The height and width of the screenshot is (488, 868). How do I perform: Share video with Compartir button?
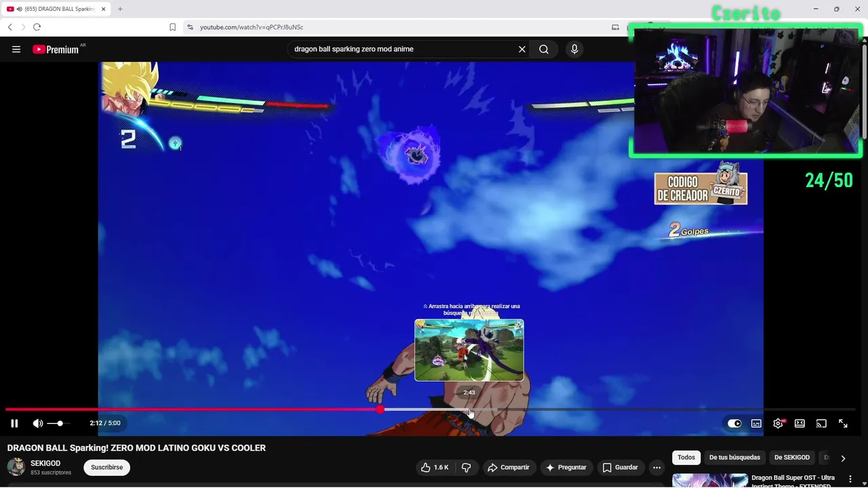pos(509,468)
